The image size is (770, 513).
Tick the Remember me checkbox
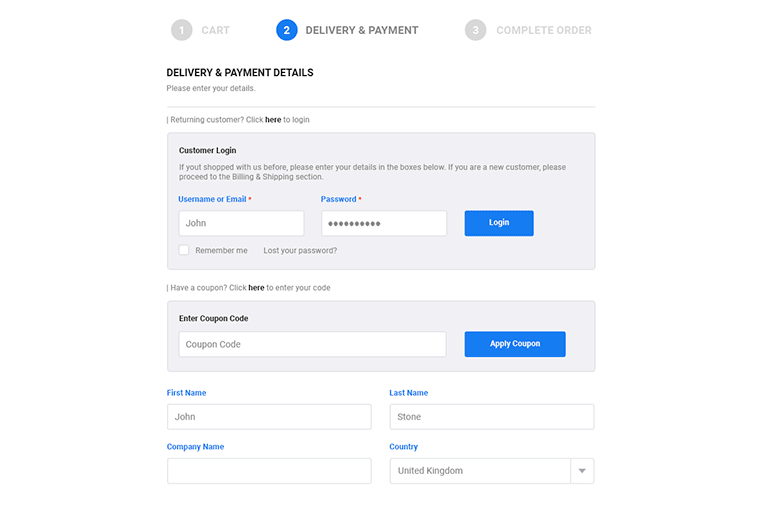point(184,250)
